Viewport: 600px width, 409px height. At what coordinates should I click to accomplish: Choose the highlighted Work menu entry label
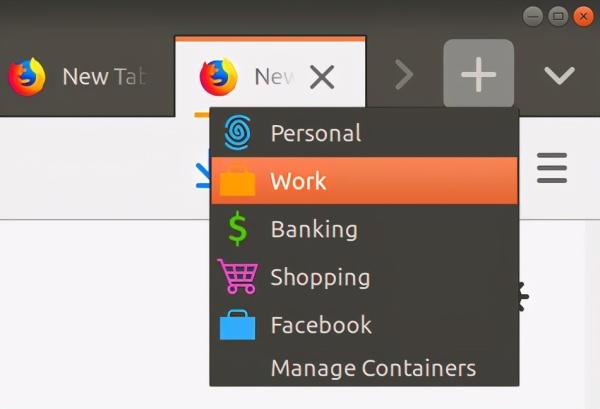pyautogui.click(x=298, y=182)
